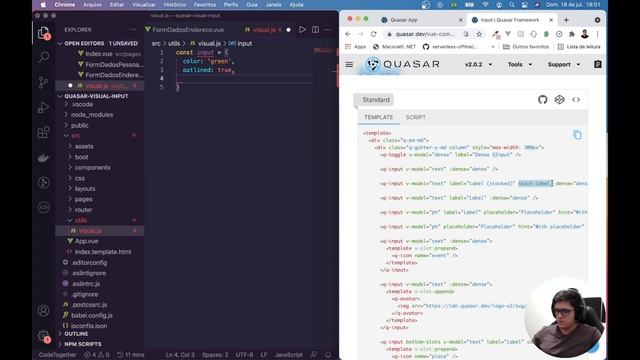The image size is (640, 360).
Task: Open the Run and Debug view
Action: (43, 107)
